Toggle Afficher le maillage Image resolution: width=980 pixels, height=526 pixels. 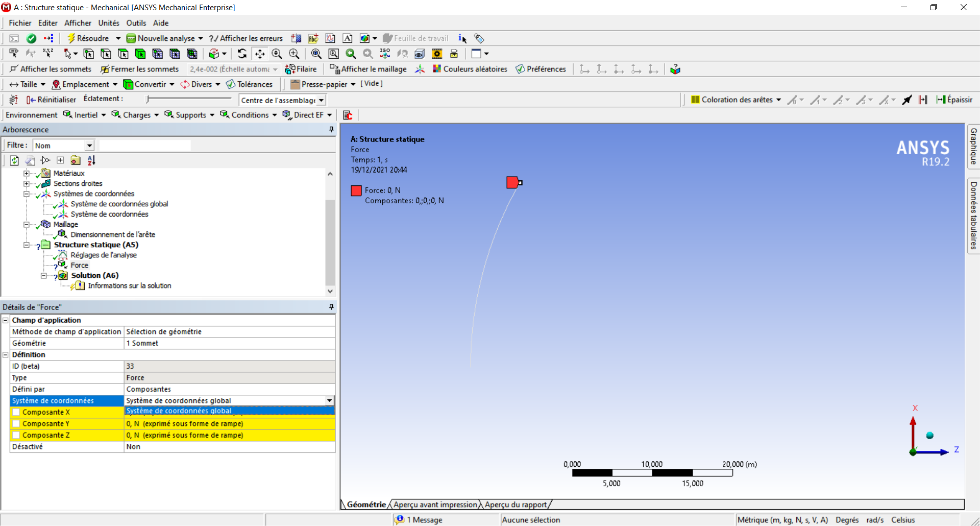[x=368, y=69]
